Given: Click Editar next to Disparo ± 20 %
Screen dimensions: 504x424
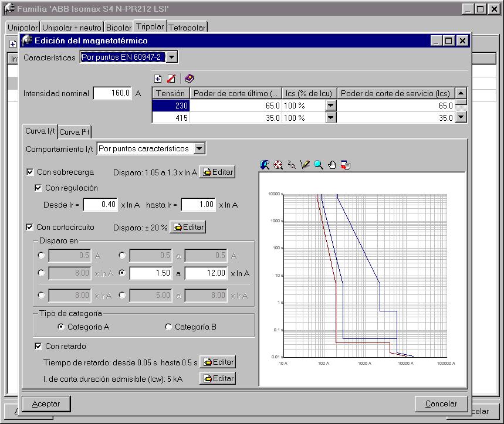Looking at the screenshot, I should point(188,228).
